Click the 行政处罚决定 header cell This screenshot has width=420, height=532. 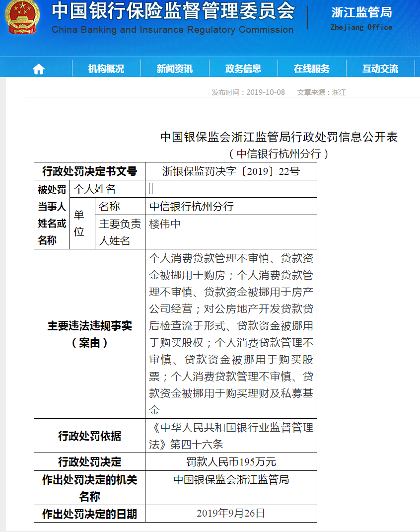coord(89,461)
